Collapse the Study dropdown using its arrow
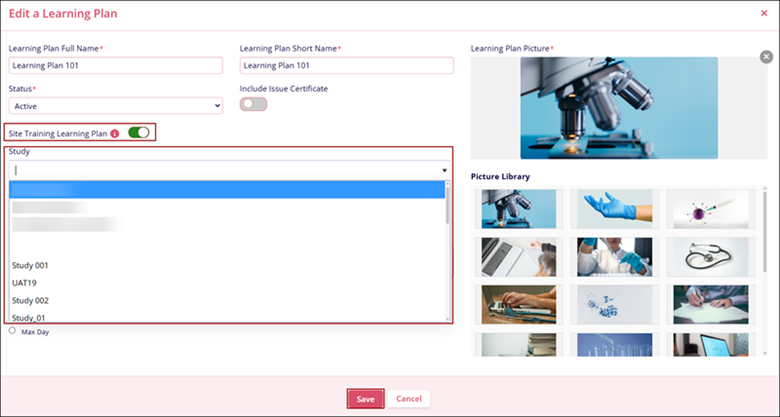 [x=444, y=171]
